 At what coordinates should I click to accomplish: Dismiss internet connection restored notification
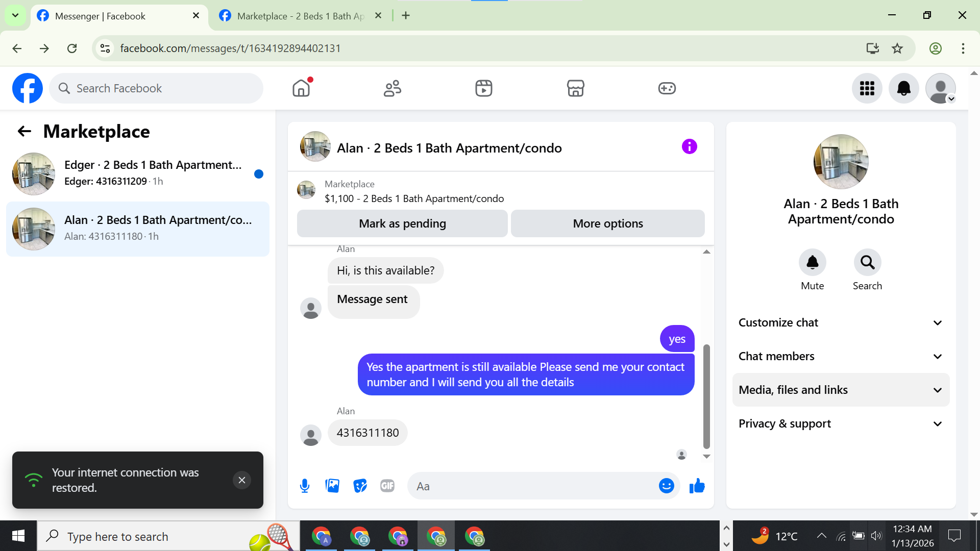[242, 480]
